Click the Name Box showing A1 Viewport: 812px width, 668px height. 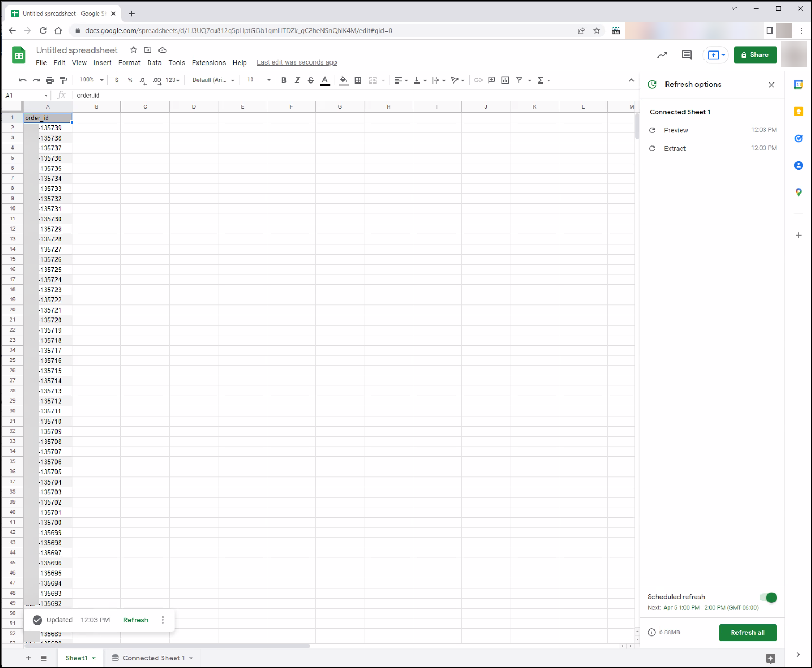point(27,96)
